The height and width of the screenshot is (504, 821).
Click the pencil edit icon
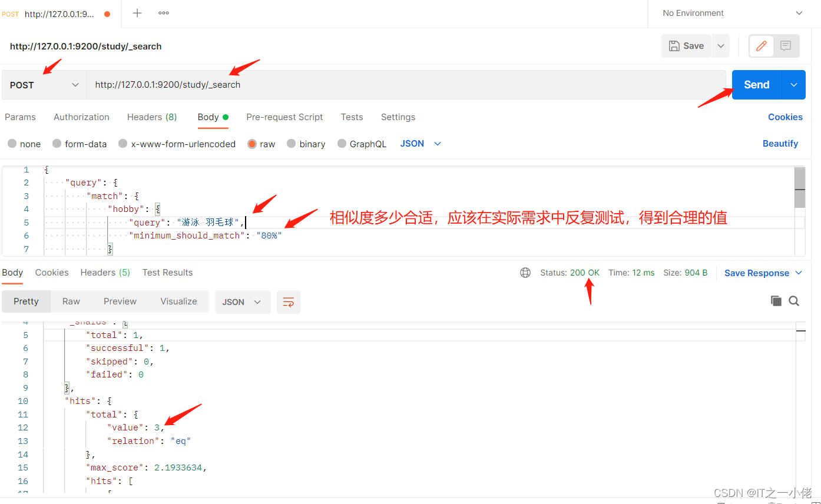tap(762, 46)
